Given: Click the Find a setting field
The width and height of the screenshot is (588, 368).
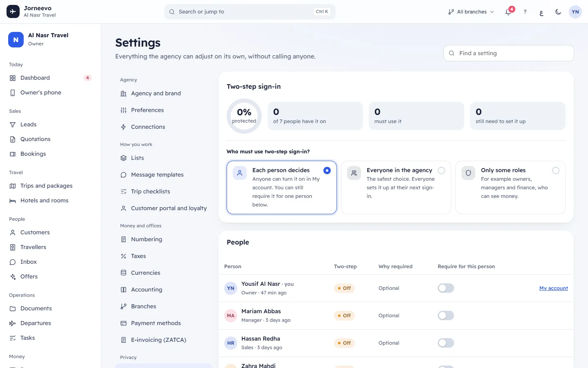Looking at the screenshot, I should pyautogui.click(x=508, y=53).
